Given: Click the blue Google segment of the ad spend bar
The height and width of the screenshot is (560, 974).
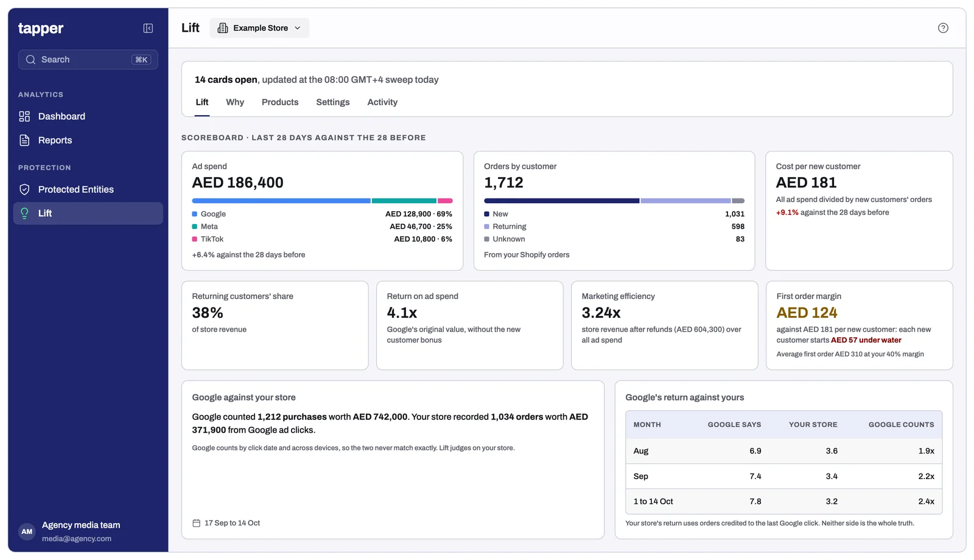Looking at the screenshot, I should [281, 200].
